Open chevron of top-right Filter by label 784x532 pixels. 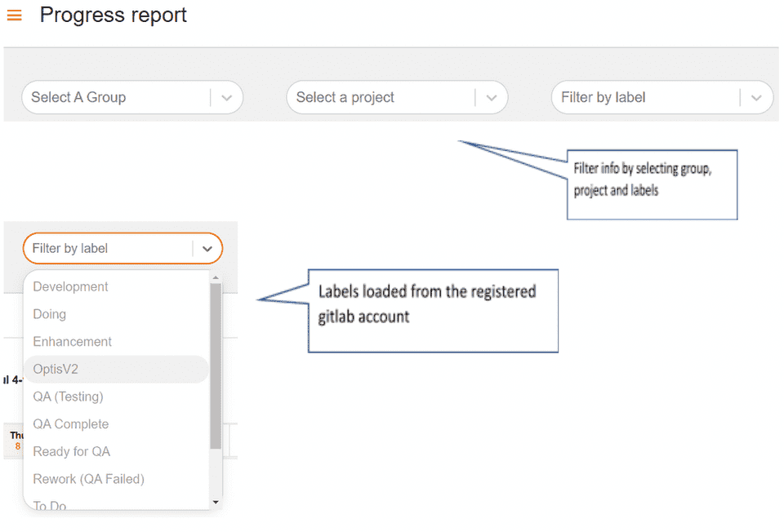[756, 98]
